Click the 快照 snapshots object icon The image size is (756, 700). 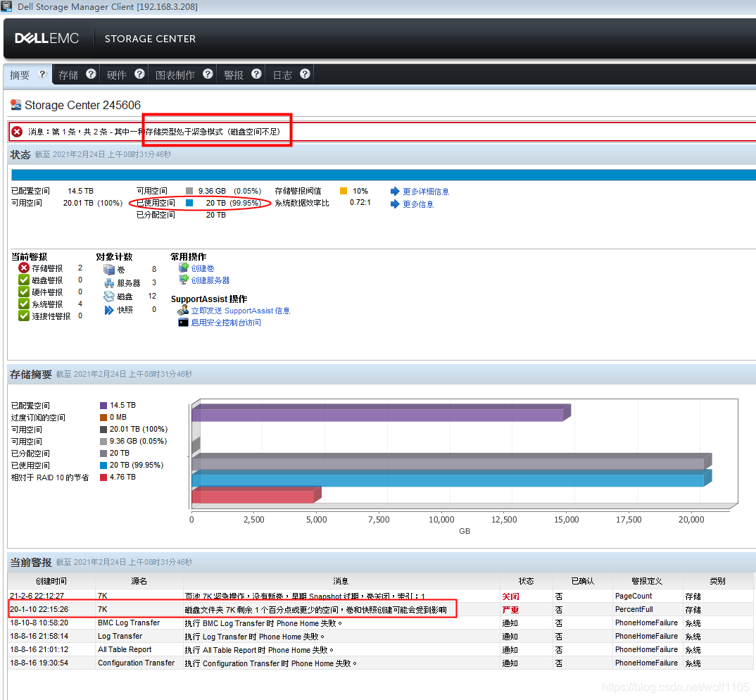pos(109,310)
